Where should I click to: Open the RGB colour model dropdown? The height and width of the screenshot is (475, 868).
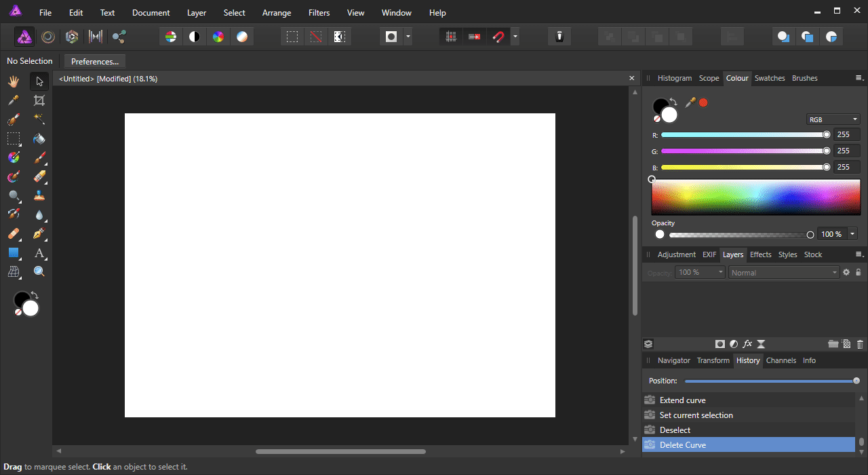click(x=833, y=119)
